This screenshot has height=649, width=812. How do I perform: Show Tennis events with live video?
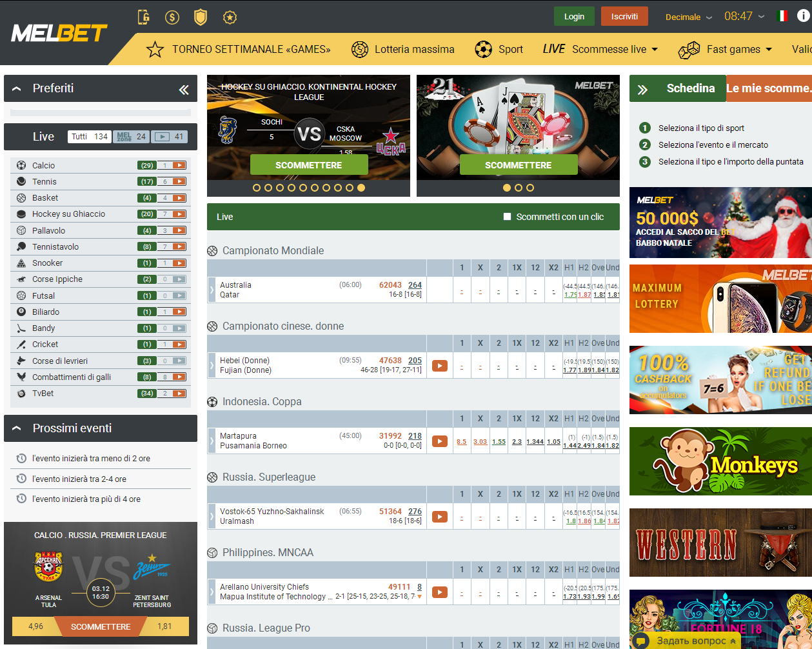pyautogui.click(x=179, y=181)
